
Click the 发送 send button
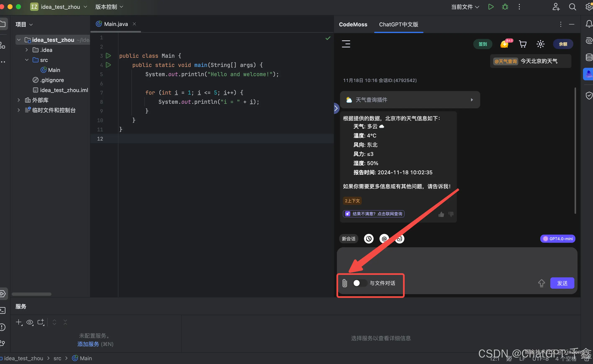click(562, 283)
